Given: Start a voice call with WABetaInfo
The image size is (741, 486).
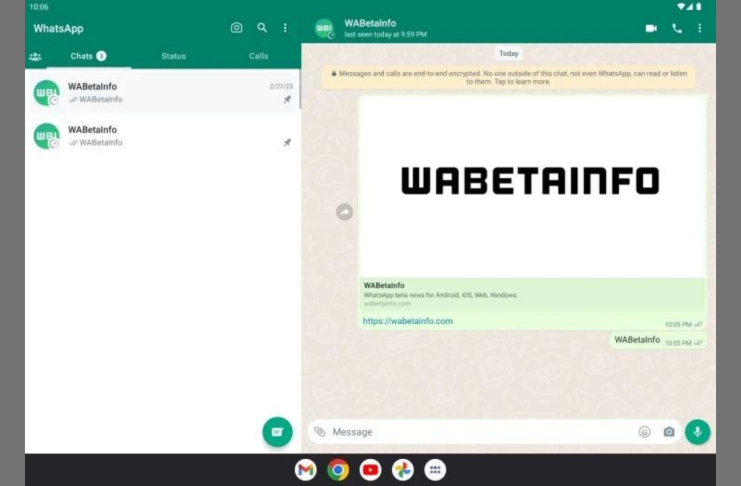Looking at the screenshot, I should point(677,28).
